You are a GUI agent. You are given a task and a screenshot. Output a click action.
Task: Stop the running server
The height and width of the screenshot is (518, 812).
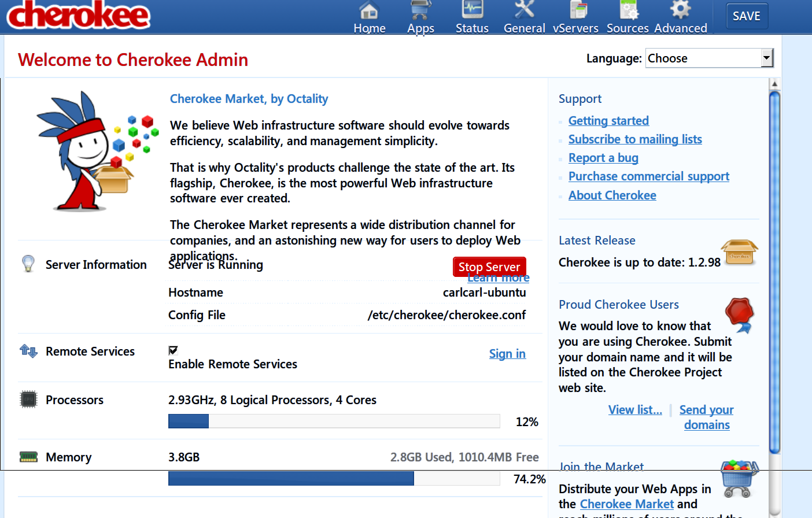[x=489, y=267]
